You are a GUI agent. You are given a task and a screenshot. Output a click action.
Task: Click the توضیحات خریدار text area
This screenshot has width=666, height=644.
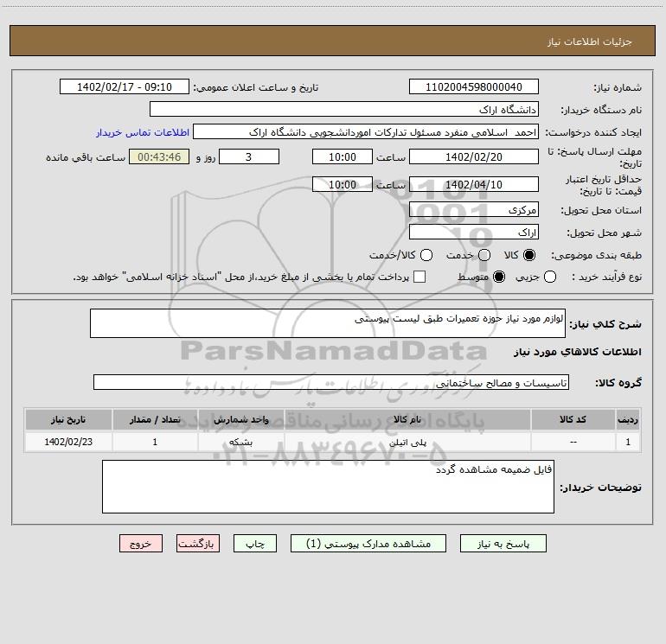tap(328, 487)
